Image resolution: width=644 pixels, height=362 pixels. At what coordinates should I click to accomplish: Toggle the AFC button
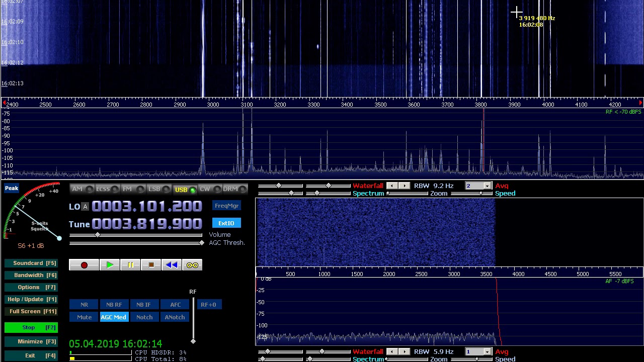(175, 305)
